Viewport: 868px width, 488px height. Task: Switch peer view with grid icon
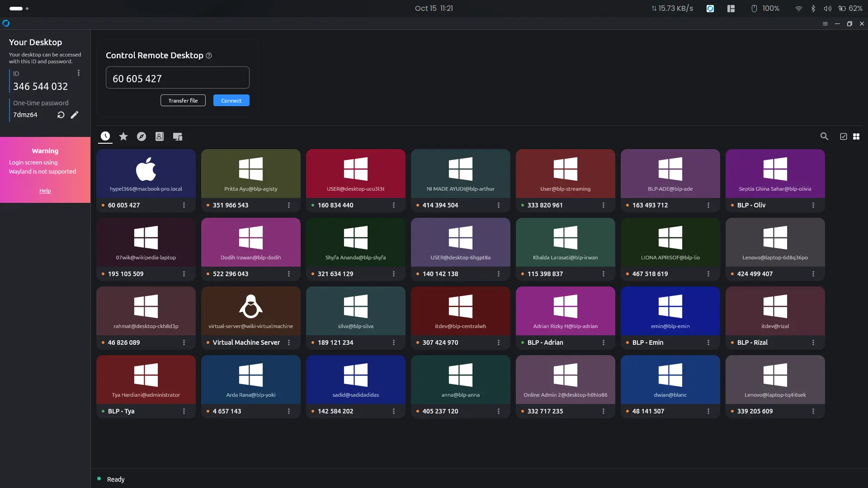pyautogui.click(x=856, y=136)
